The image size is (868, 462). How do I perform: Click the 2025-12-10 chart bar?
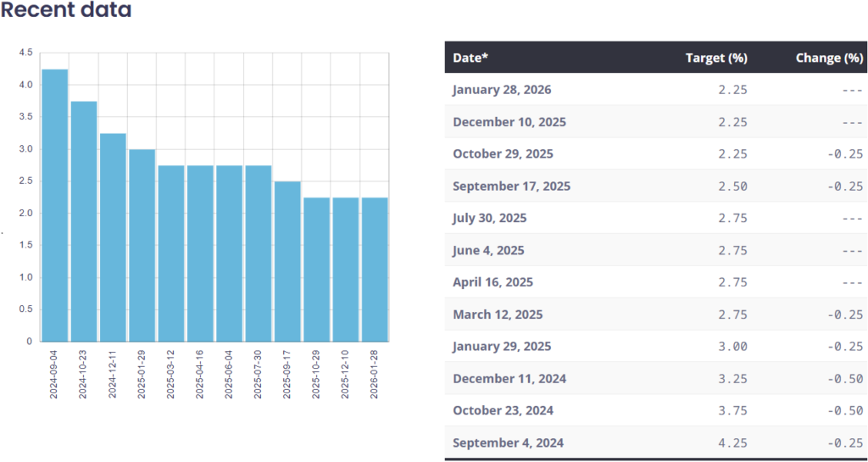(346, 270)
